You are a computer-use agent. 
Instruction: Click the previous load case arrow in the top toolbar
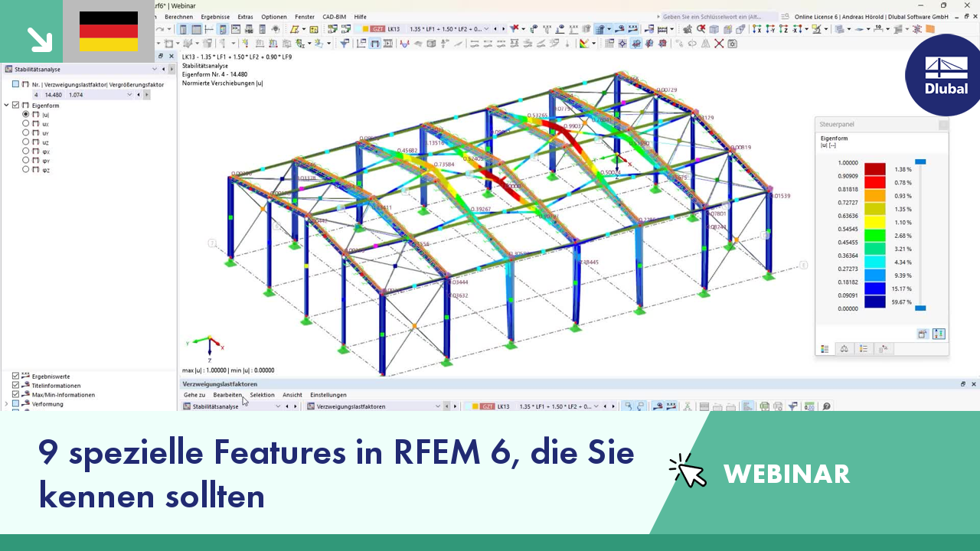click(x=495, y=29)
